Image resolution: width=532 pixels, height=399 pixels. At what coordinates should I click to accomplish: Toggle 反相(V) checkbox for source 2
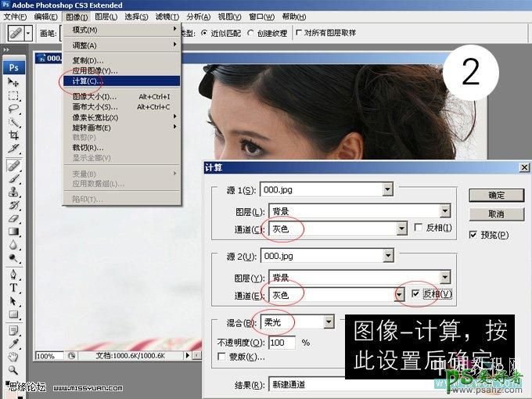(x=416, y=294)
